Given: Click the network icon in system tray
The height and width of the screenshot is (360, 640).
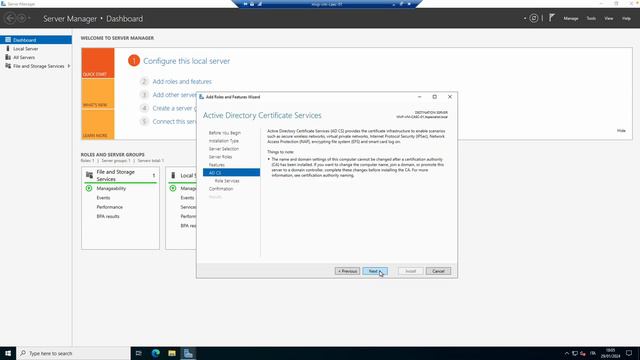Looking at the screenshot, I should pos(575,353).
